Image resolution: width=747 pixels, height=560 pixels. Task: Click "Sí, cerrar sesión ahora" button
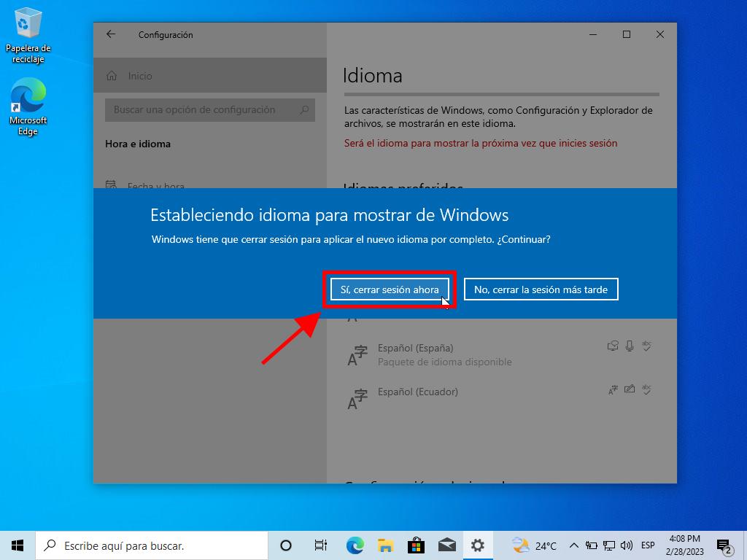[390, 289]
